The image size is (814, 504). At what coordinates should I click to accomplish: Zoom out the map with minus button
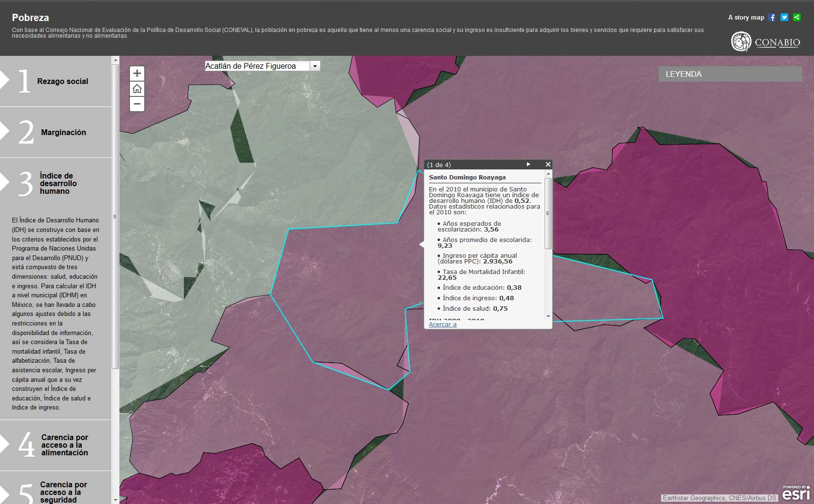click(x=137, y=104)
